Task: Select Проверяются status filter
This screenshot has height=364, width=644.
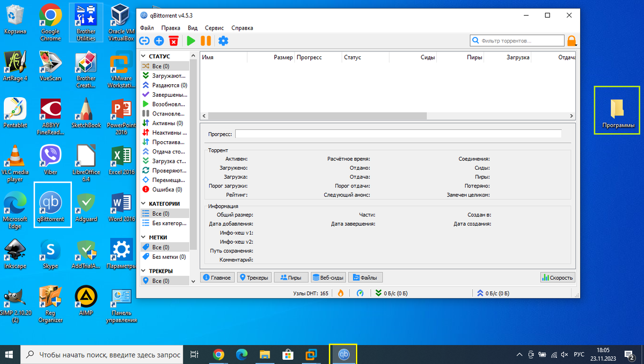Action: [165, 170]
